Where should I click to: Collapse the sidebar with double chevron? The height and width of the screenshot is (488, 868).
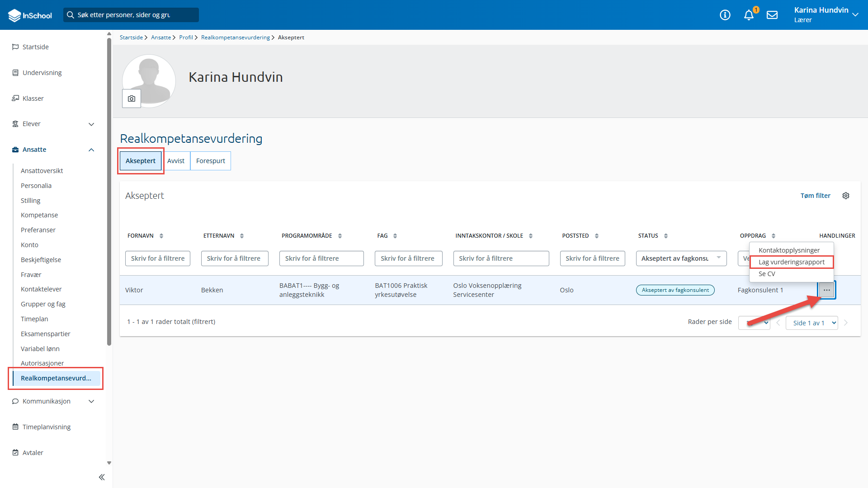pos(102,477)
